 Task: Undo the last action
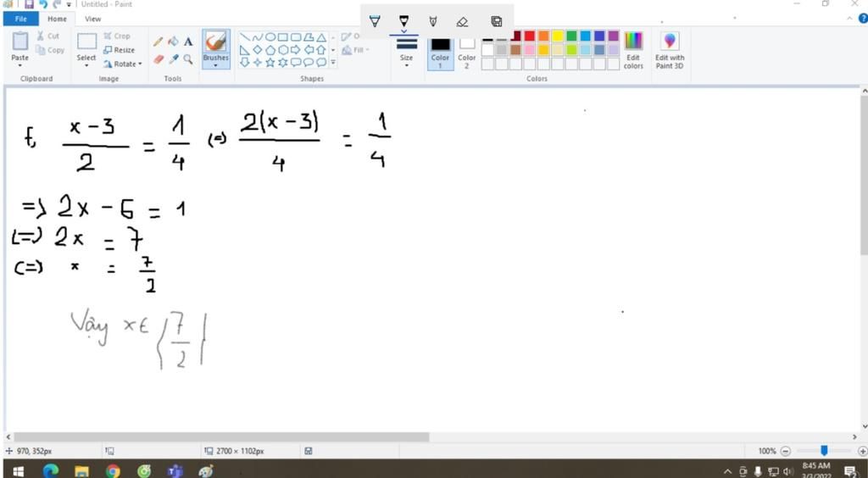pyautogui.click(x=43, y=4)
